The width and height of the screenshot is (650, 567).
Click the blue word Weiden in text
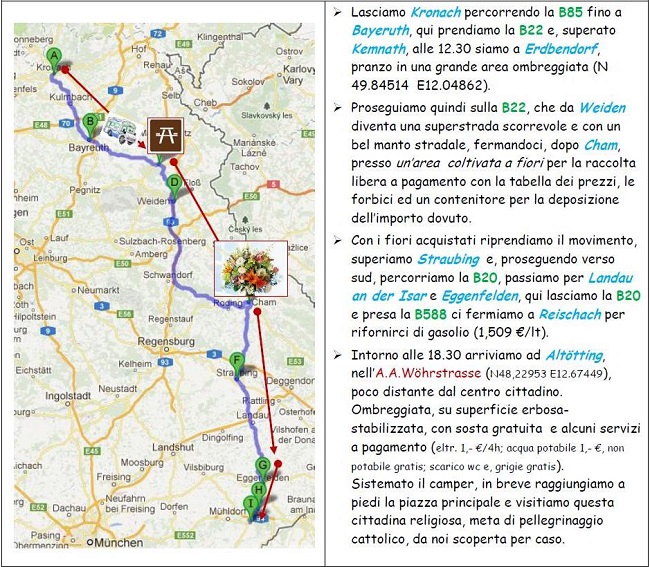pos(602,108)
